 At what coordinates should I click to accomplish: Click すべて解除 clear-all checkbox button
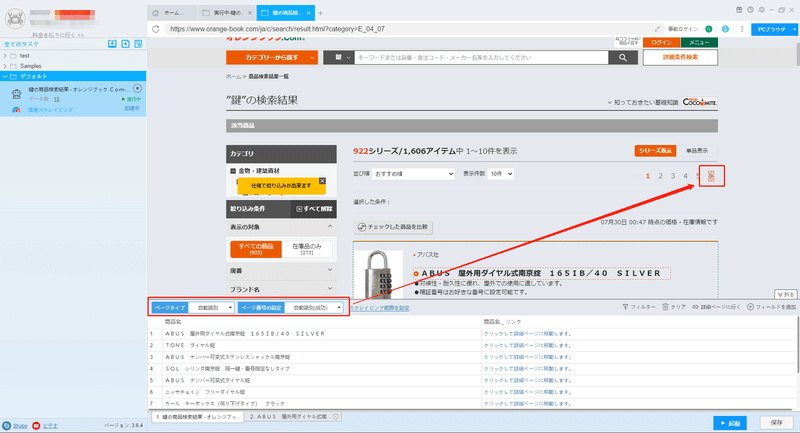[314, 209]
